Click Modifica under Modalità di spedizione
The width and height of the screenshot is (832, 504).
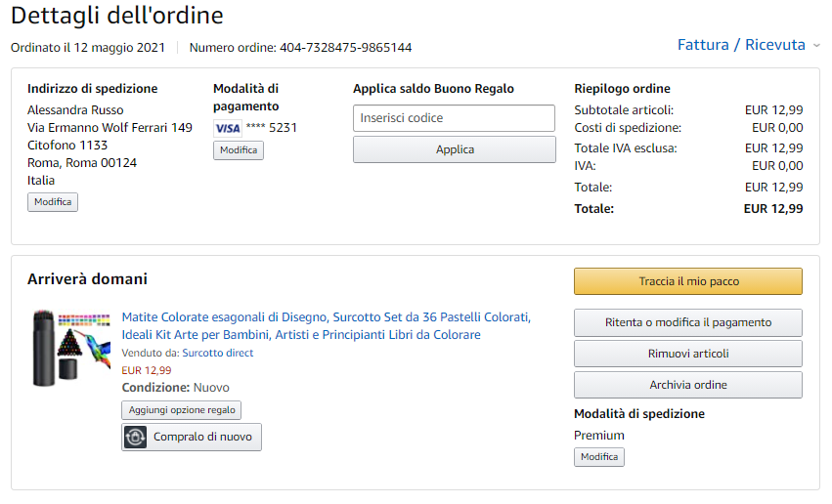[x=599, y=457]
